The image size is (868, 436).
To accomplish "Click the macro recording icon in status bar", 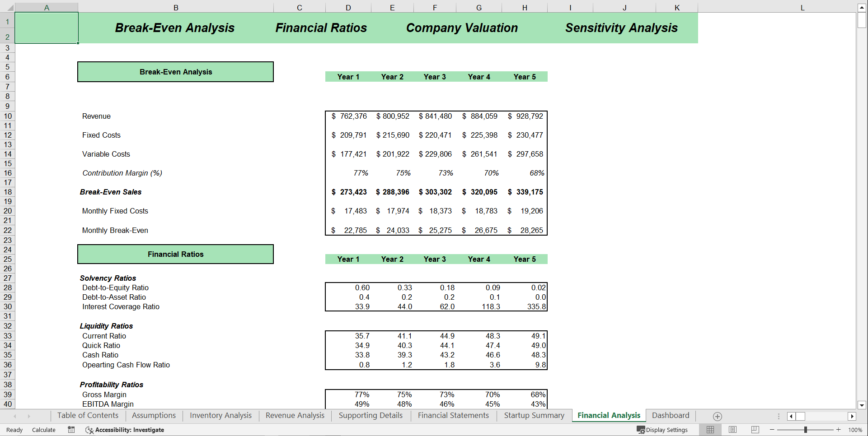I will tap(71, 430).
